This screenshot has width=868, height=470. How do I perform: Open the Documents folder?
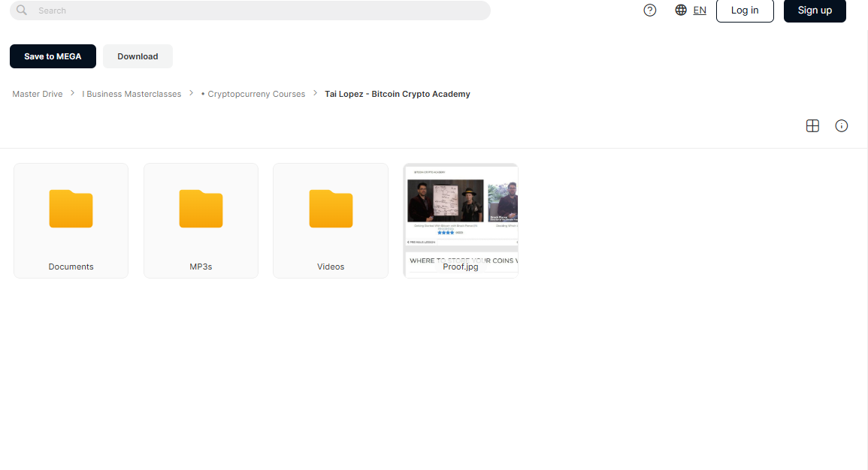71,221
